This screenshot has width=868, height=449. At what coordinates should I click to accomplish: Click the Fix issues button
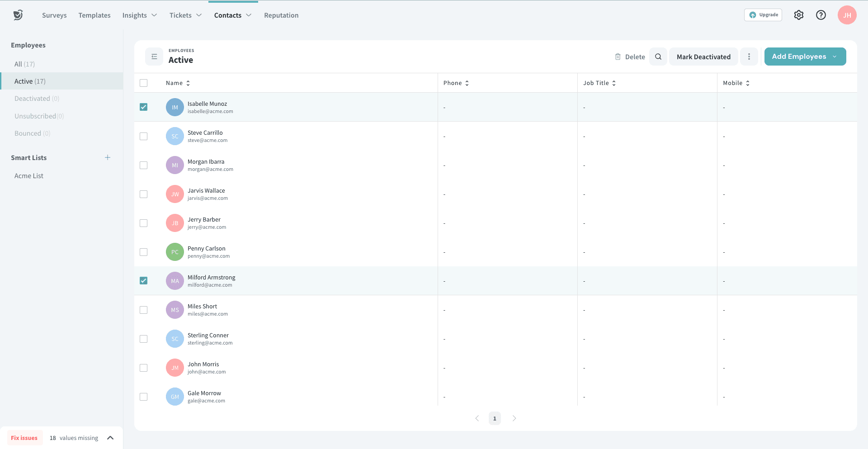point(24,438)
